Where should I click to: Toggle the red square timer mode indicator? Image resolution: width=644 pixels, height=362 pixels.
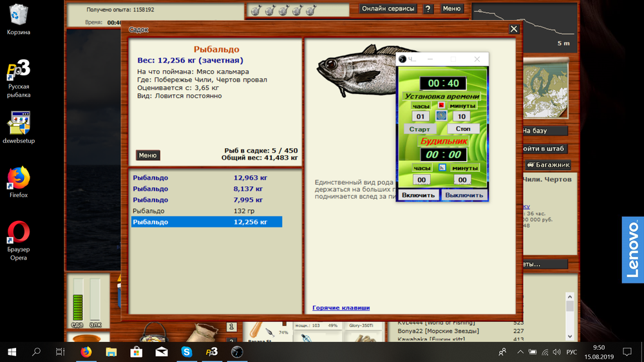[442, 105]
